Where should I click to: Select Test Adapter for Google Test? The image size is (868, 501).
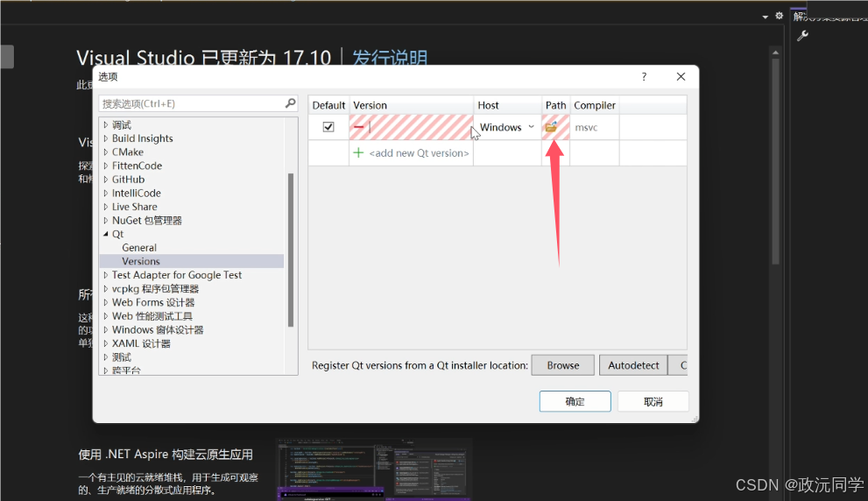(177, 275)
